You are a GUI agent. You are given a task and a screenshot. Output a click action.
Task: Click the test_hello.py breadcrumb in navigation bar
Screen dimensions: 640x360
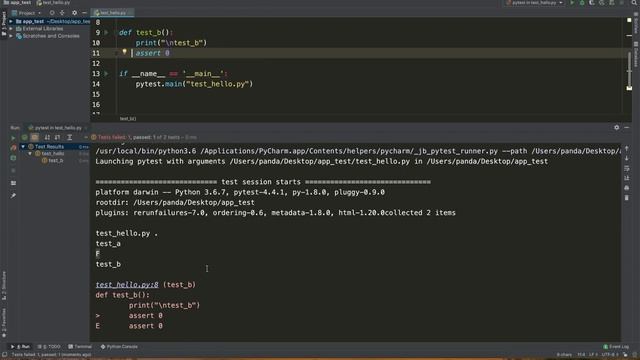pyautogui.click(x=53, y=3)
